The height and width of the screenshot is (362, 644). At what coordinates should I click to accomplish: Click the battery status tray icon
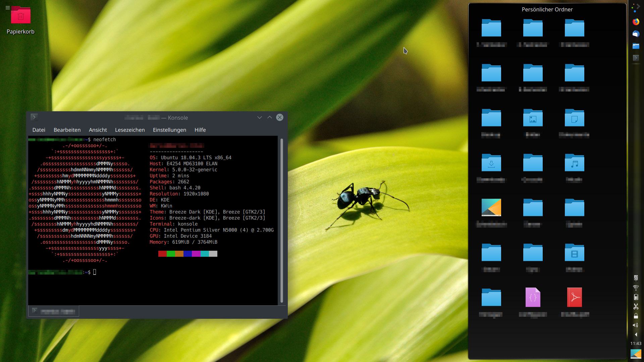coord(636,297)
